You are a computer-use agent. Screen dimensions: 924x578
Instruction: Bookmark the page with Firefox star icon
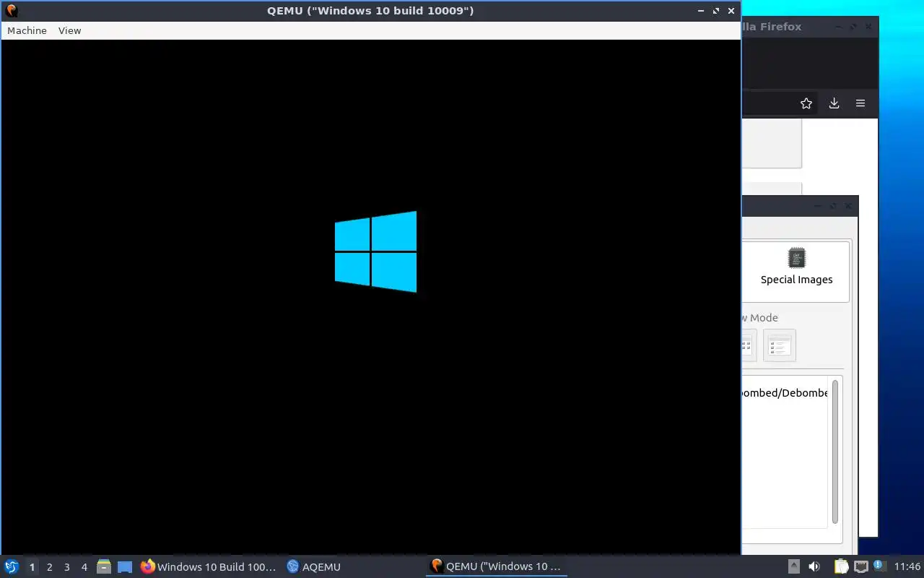(x=806, y=103)
